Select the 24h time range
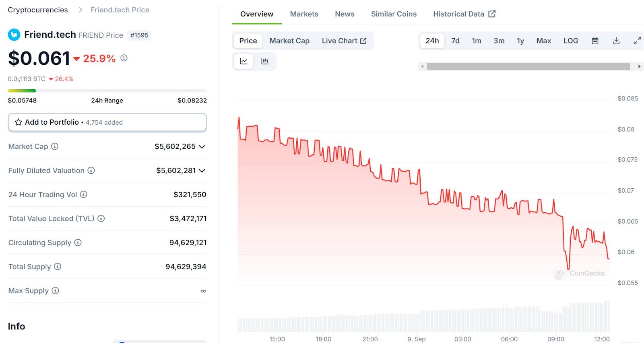644x343 pixels. click(x=432, y=41)
